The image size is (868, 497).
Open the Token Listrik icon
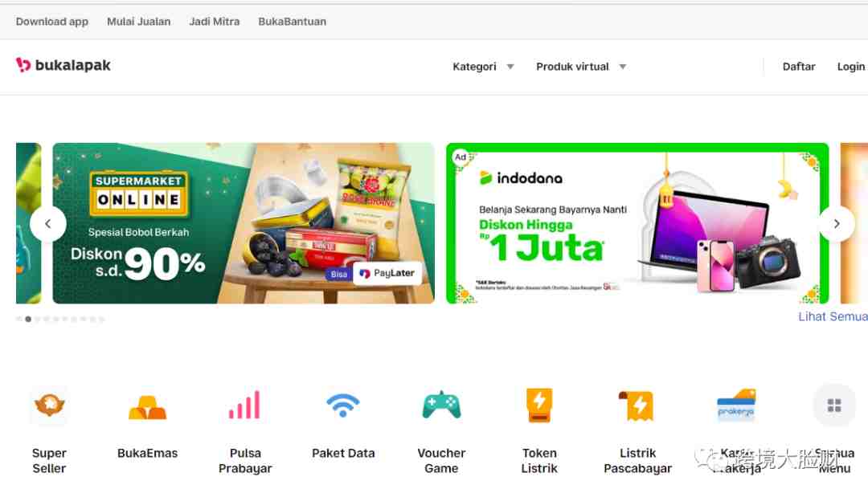539,405
